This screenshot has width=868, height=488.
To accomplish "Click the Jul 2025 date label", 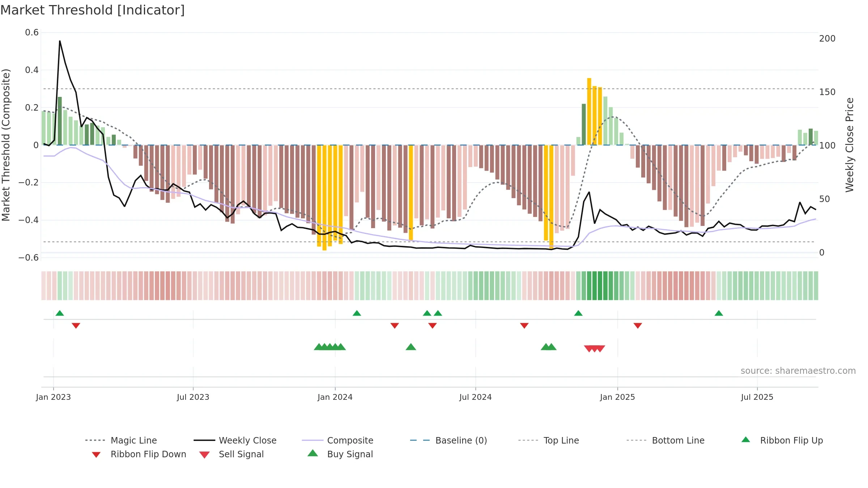I will (x=757, y=397).
